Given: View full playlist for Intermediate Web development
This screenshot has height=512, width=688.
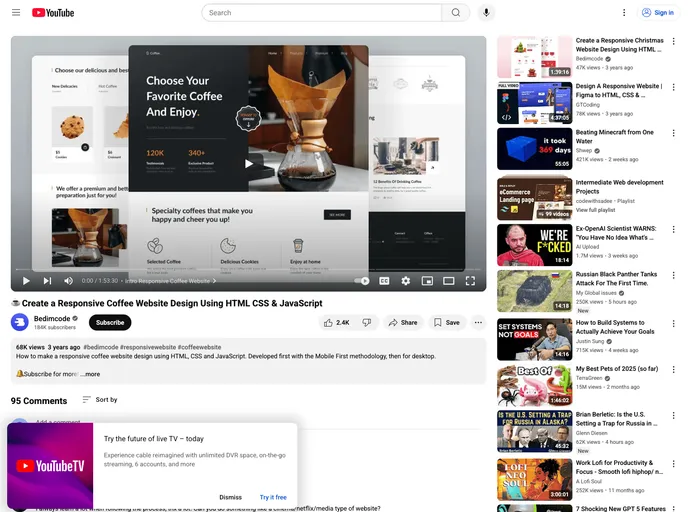Looking at the screenshot, I should coord(595,210).
